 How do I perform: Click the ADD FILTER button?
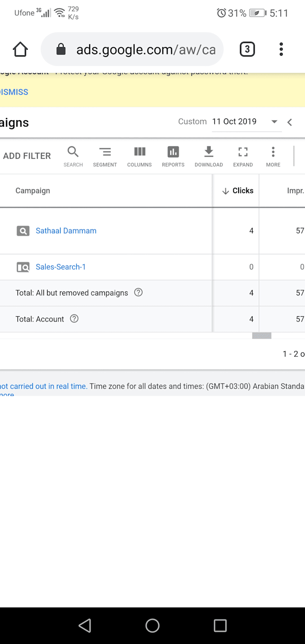click(27, 156)
